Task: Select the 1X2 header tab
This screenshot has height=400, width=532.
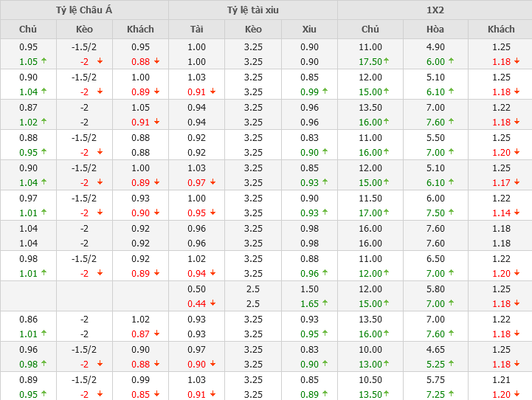Action: (435, 10)
